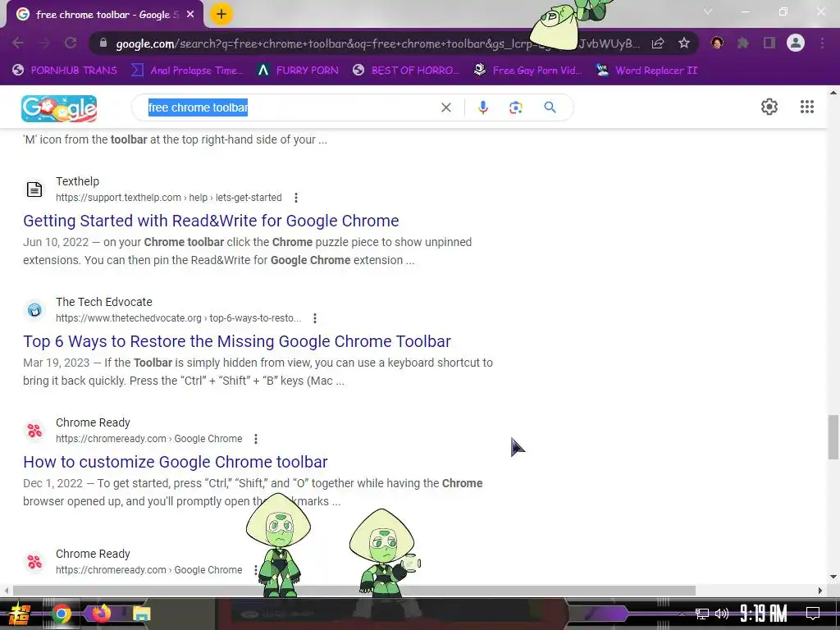840x630 pixels.
Task: Open the taskbar clock showing 9:19 AM
Action: pyautogui.click(x=764, y=614)
